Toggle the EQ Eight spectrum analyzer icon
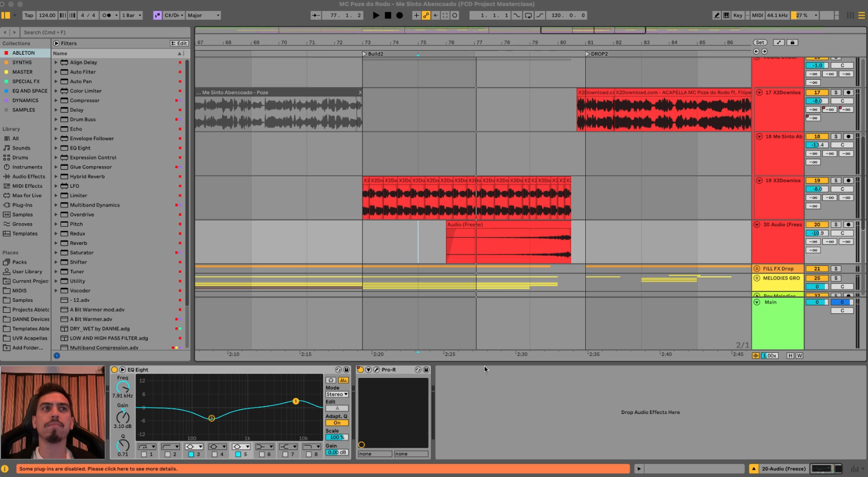The image size is (868, 477). tap(343, 380)
